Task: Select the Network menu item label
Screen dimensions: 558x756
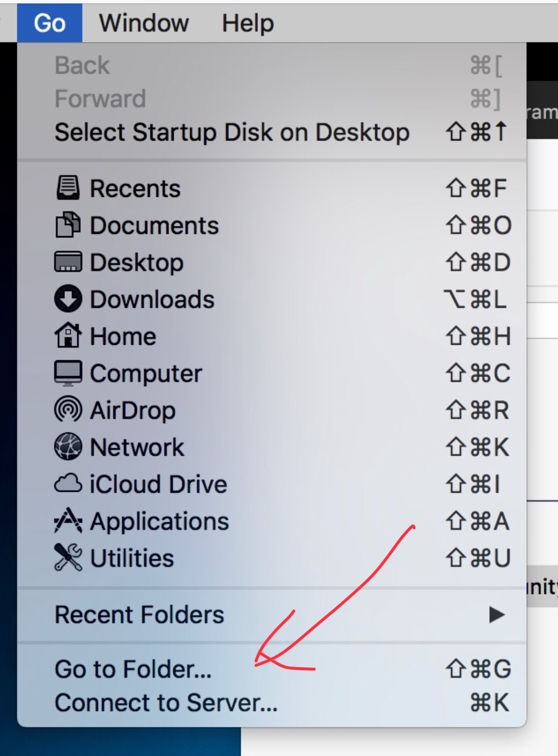Action: coord(137,447)
